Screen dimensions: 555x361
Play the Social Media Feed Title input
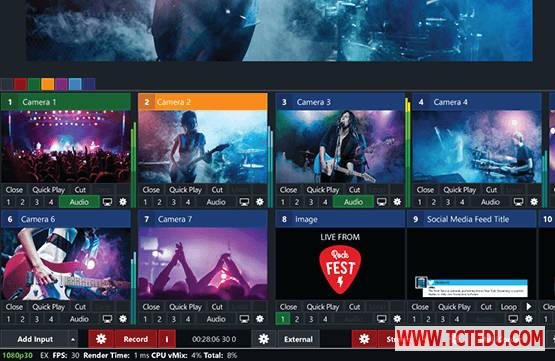(x=529, y=306)
